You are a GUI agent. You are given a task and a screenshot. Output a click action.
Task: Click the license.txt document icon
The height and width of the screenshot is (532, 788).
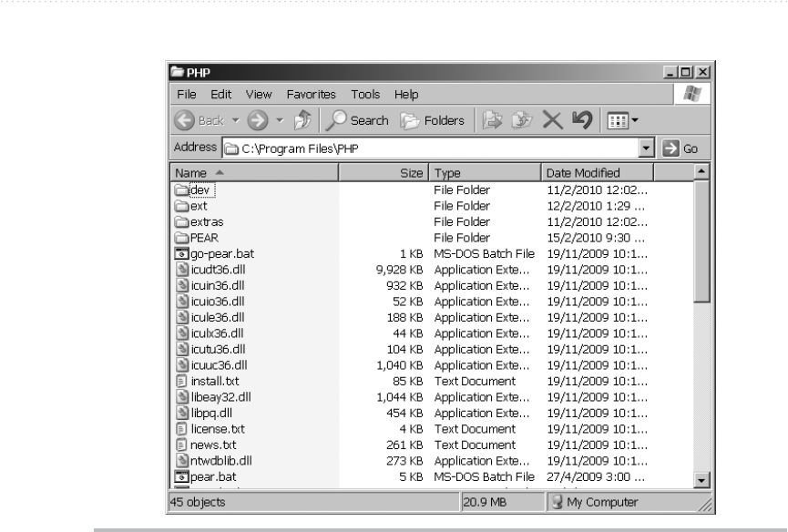pyautogui.click(x=182, y=429)
